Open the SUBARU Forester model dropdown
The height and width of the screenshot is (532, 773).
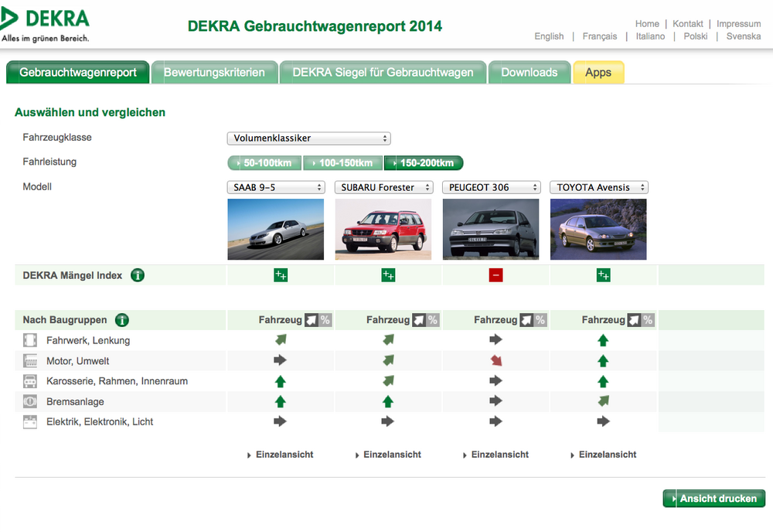point(383,187)
